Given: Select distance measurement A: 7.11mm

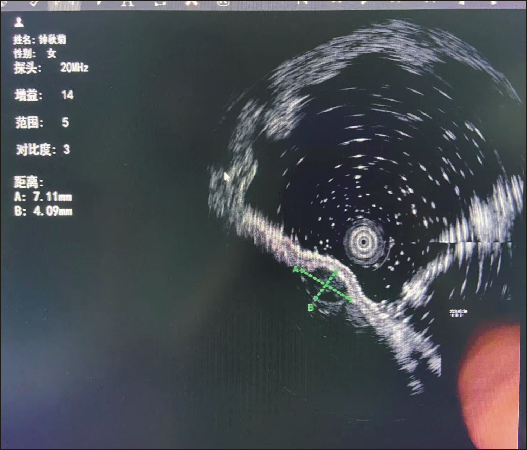Looking at the screenshot, I should click(x=43, y=197).
